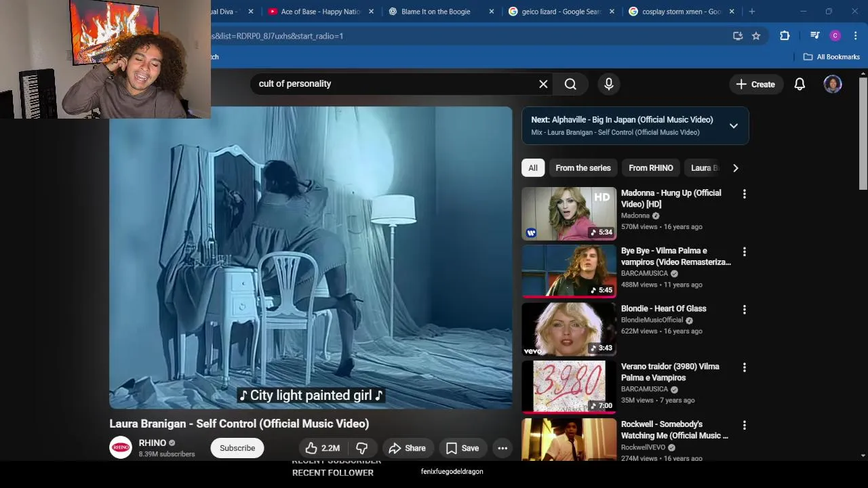Viewport: 868px width, 488px height.
Task: Open the All Bookmarks folder
Action: [x=831, y=57]
